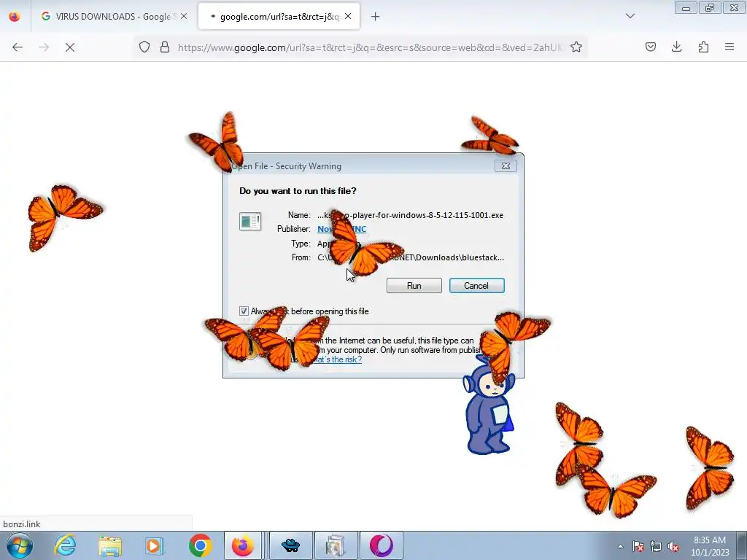Screen dimensions: 747x560
Task: Open the extensions puzzle icon
Action: click(703, 47)
